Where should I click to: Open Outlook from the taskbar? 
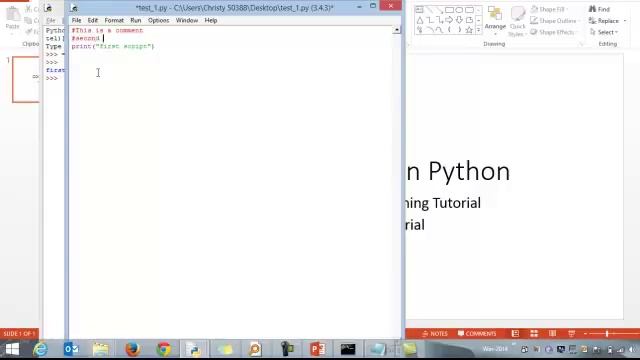(x=71, y=349)
